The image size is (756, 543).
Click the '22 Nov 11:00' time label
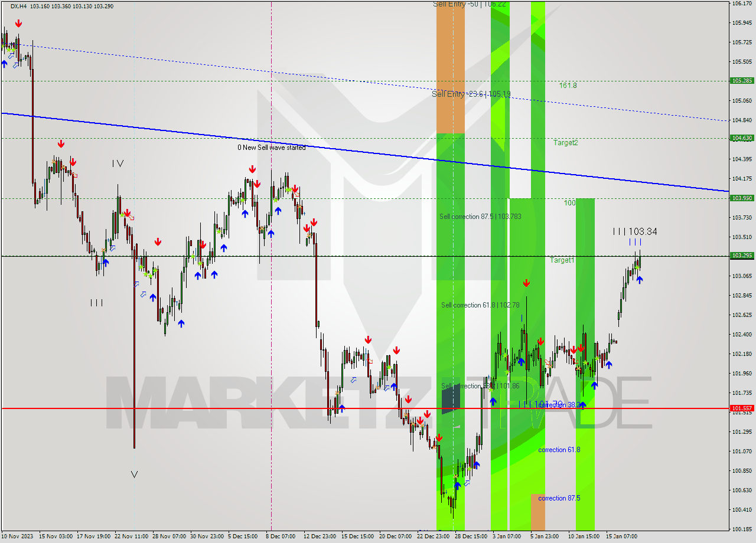pos(132,537)
